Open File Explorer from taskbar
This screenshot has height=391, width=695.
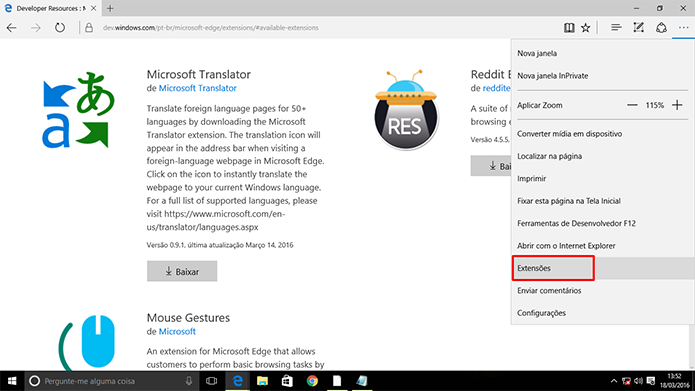[x=262, y=381]
